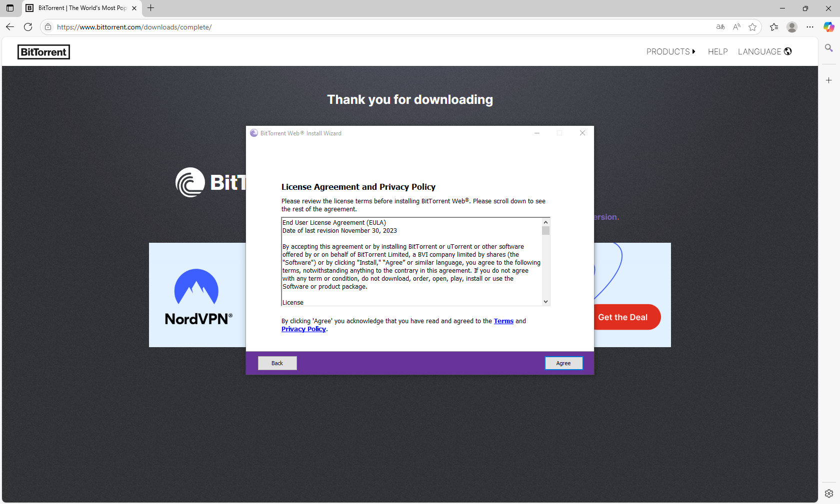
Task: Open browser Settings and more menu
Action: (x=810, y=27)
